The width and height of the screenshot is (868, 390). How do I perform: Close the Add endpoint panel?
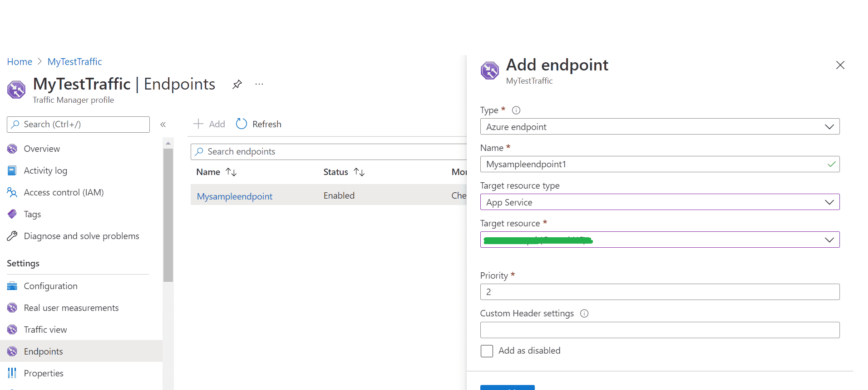tap(840, 65)
